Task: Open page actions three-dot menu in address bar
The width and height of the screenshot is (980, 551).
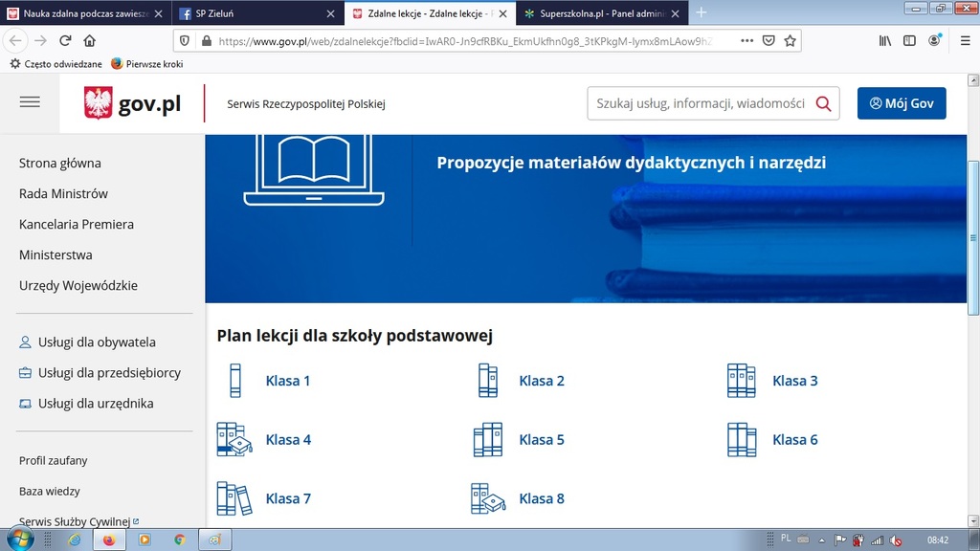Action: pyautogui.click(x=746, y=41)
